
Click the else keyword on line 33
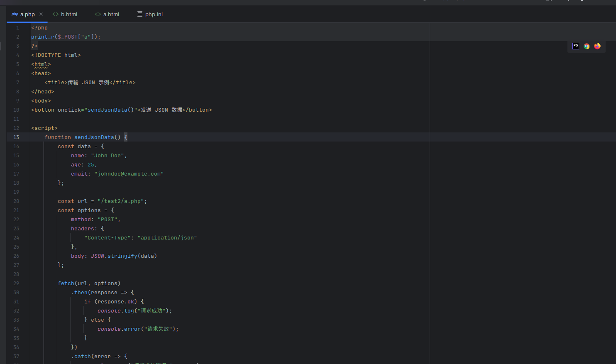click(x=98, y=320)
